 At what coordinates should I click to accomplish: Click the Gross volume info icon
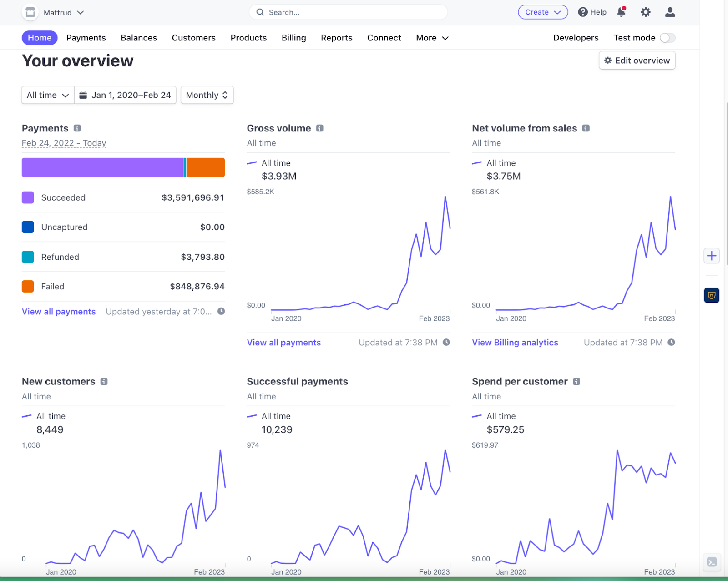coord(320,128)
